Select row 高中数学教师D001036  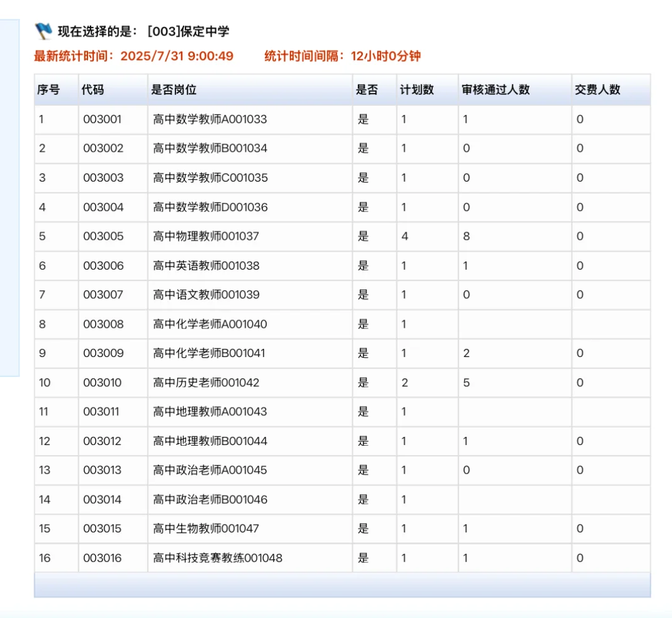tap(342, 207)
